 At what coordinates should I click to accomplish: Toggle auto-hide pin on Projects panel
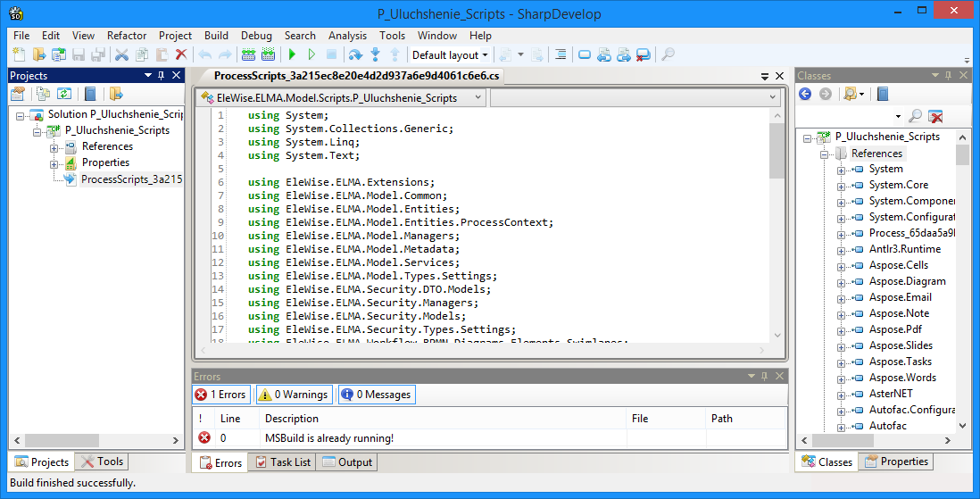coord(162,75)
